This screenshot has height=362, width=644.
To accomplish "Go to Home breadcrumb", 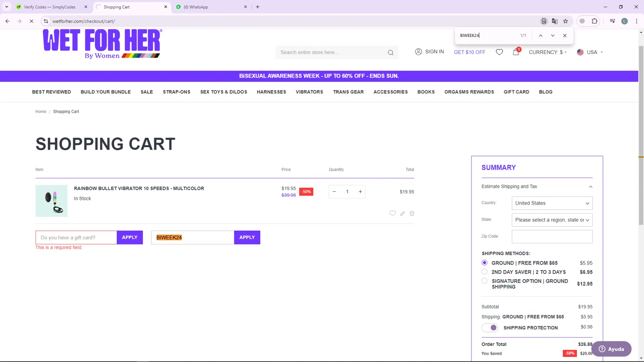I will tap(41, 112).
